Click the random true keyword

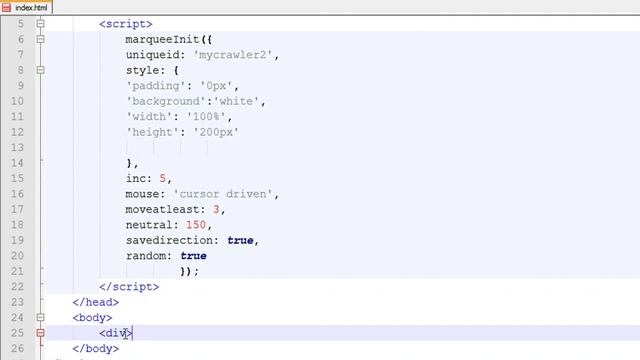[x=193, y=256]
